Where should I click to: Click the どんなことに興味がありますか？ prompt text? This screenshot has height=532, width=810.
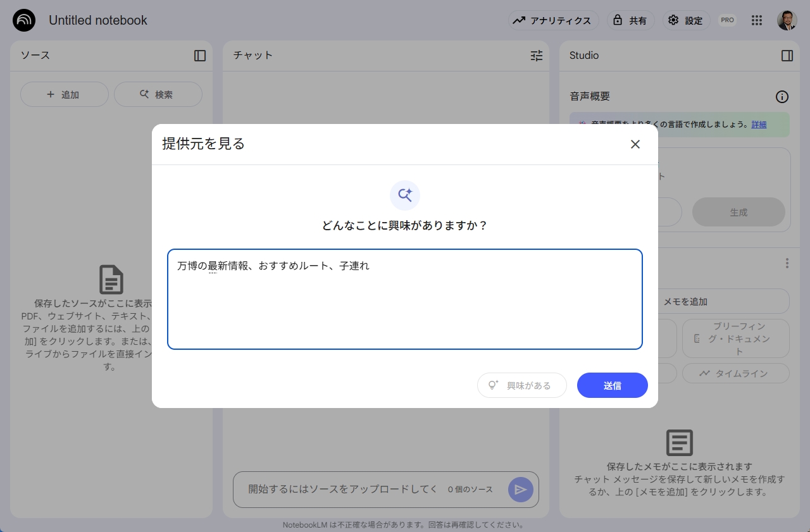coord(405,225)
